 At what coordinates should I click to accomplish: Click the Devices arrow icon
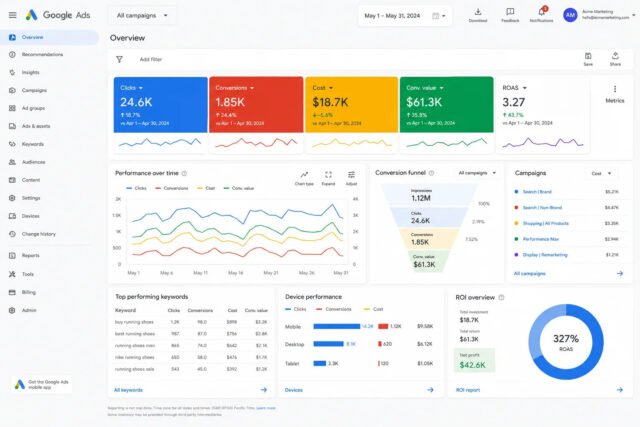point(430,390)
